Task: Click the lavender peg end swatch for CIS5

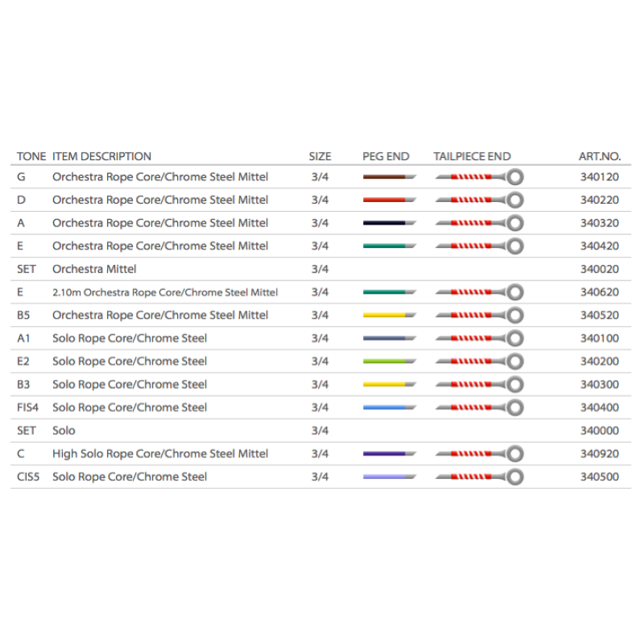Action: 390,477
